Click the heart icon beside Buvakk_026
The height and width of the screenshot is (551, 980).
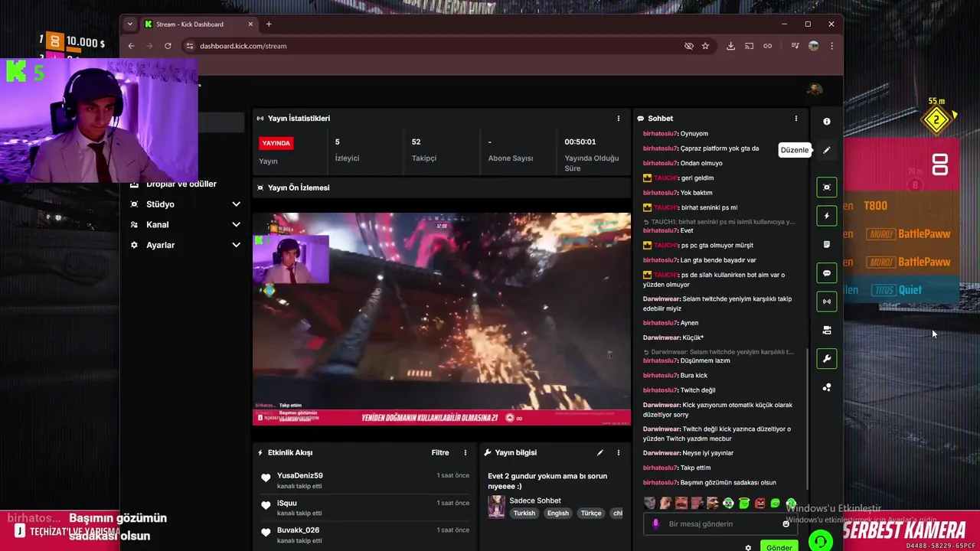266,532
